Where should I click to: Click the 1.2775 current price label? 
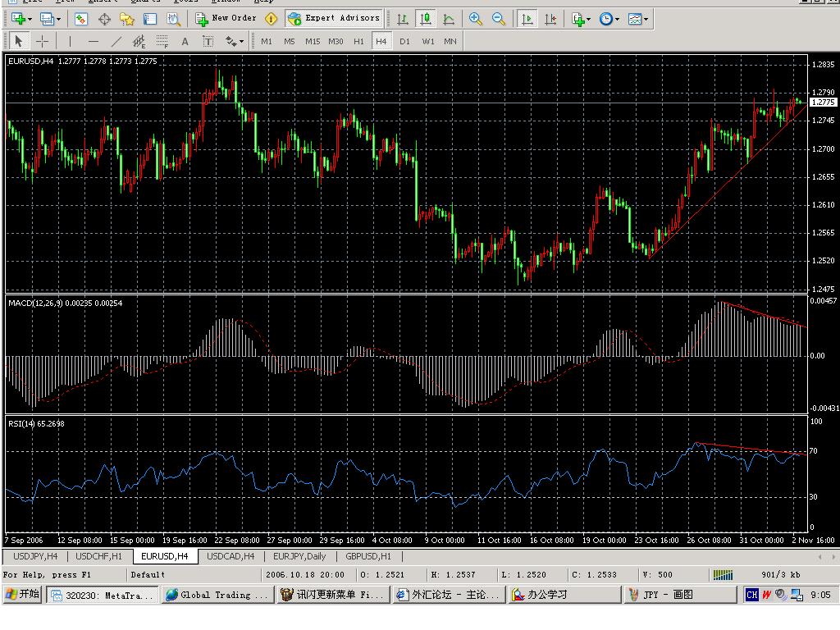coord(823,103)
